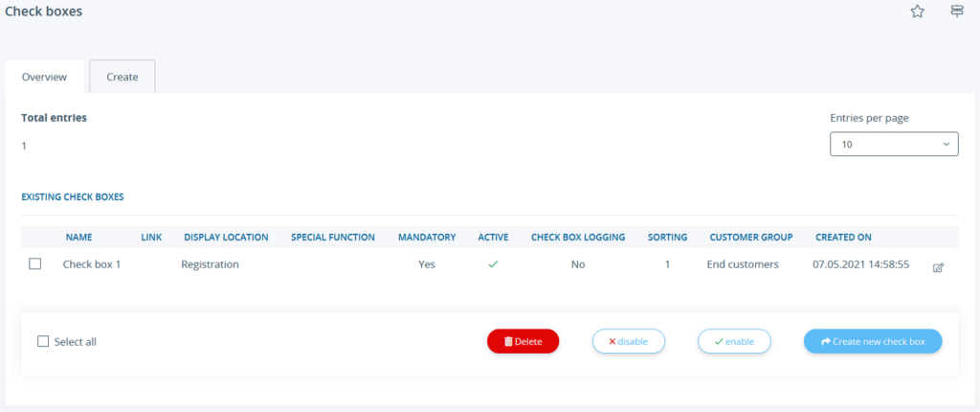Viewport: 980px width, 412px height.
Task: Click the EXISTING CHECK BOXES heading
Action: [x=73, y=196]
